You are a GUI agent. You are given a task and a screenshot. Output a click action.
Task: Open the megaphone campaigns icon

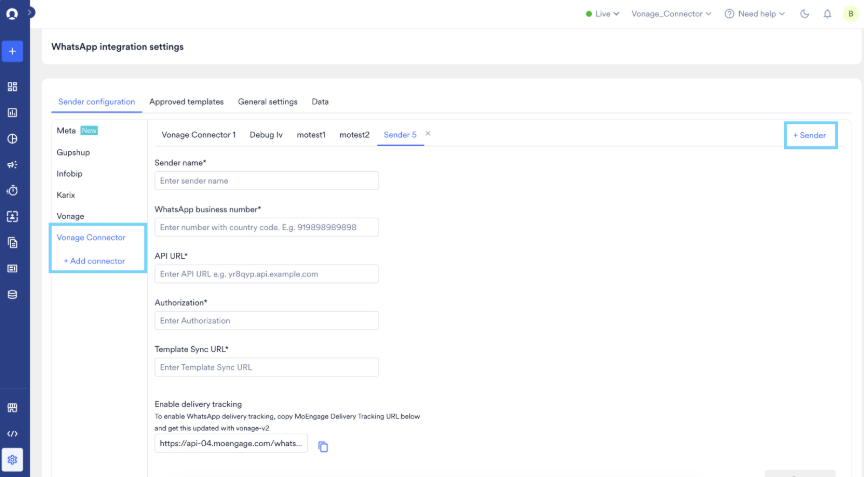[x=12, y=165]
